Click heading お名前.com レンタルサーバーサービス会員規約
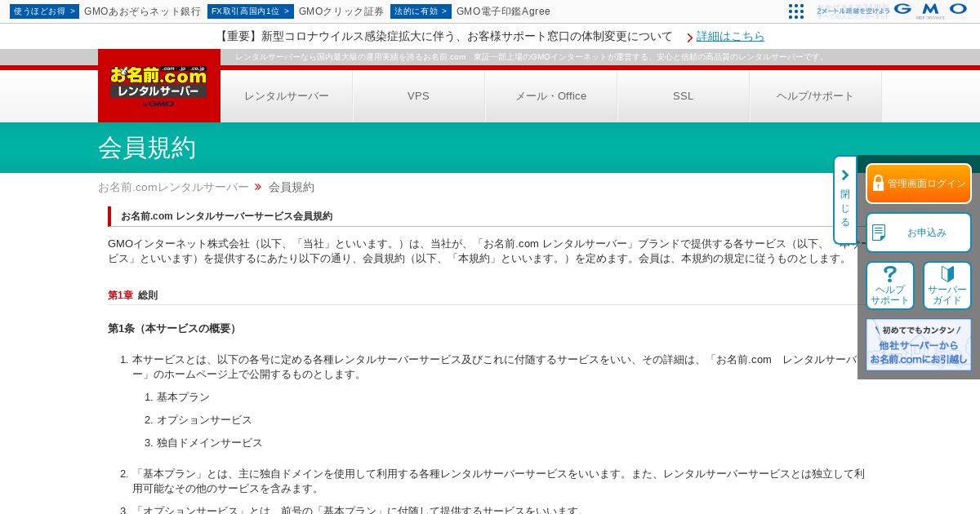This screenshot has height=514, width=980. pos(226,216)
